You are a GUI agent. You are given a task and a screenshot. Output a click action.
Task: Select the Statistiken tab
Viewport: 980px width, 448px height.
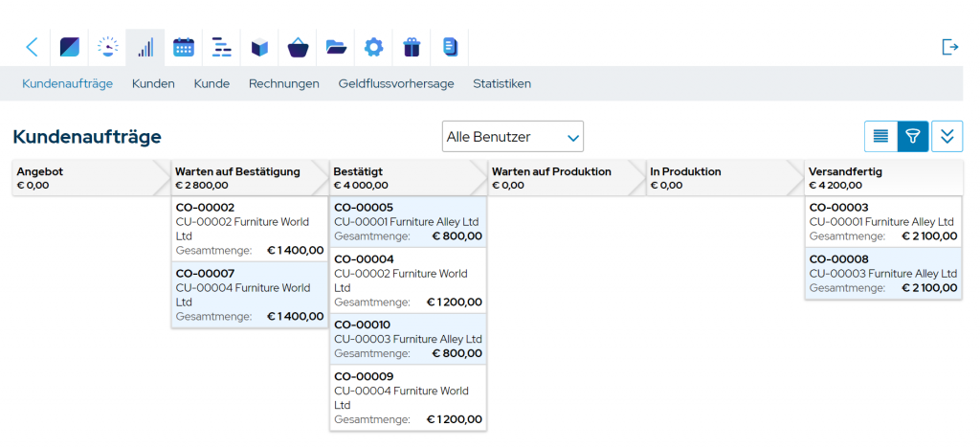(501, 83)
